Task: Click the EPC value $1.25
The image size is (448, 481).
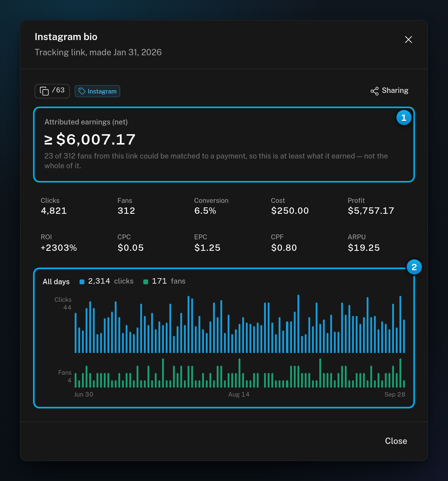Action: 207,248
